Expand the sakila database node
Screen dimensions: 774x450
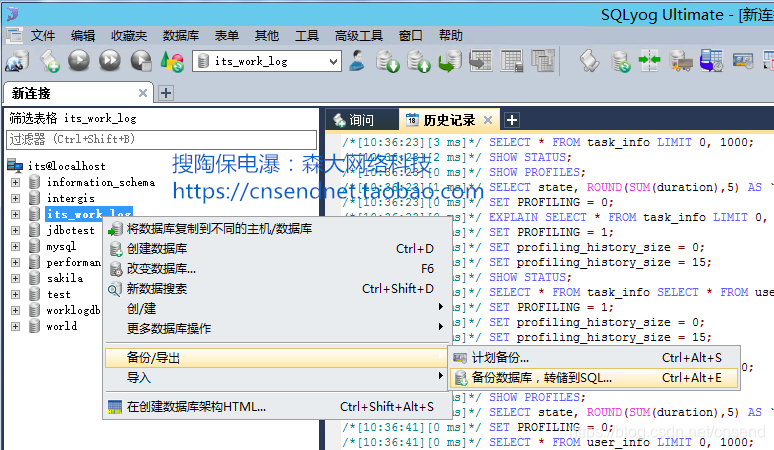15,278
